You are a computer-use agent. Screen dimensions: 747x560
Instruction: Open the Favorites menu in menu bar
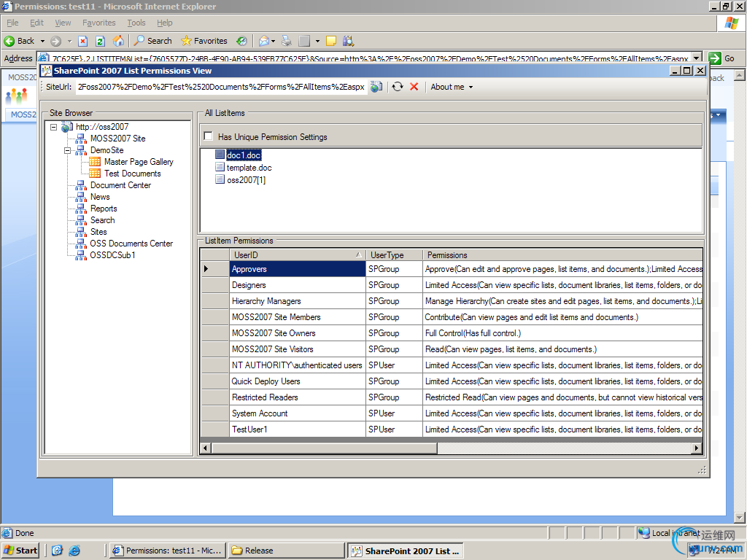(x=98, y=23)
